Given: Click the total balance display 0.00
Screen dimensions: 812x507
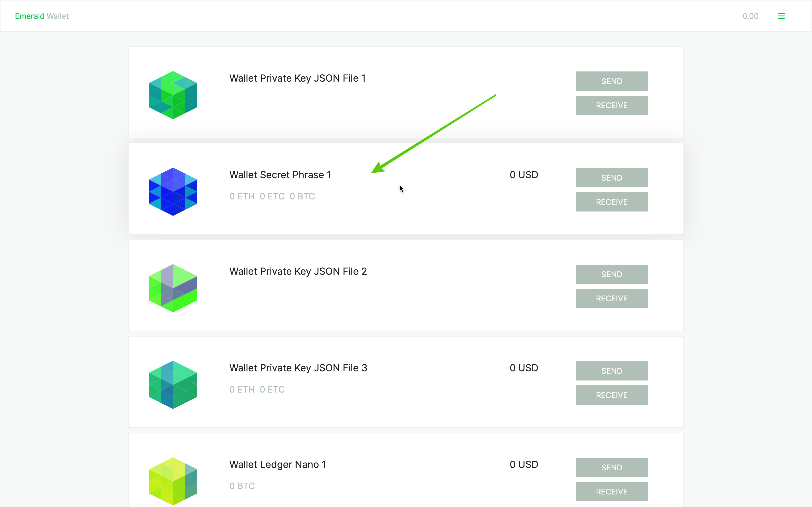Looking at the screenshot, I should (751, 16).
